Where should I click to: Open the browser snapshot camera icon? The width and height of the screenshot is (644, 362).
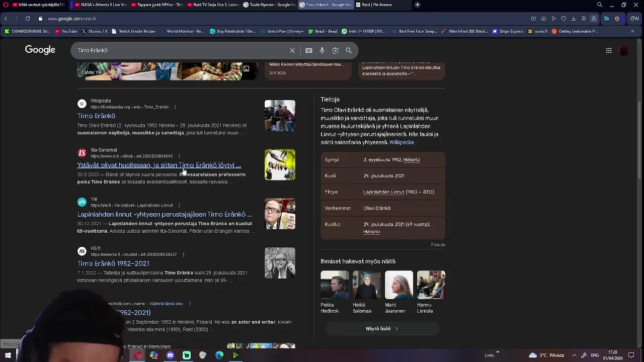point(543,19)
